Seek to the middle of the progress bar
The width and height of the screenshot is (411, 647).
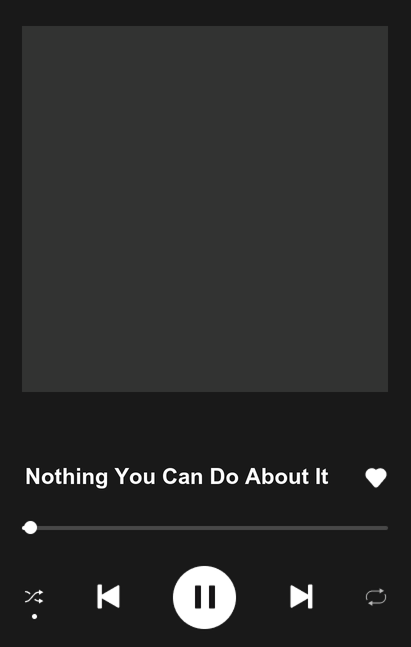205,528
